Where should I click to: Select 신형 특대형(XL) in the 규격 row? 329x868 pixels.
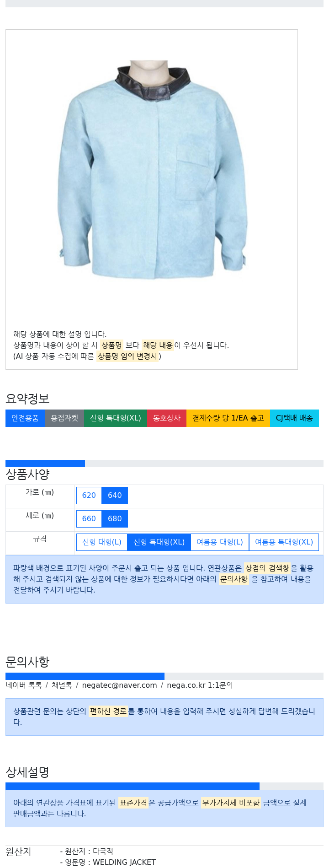[159, 542]
